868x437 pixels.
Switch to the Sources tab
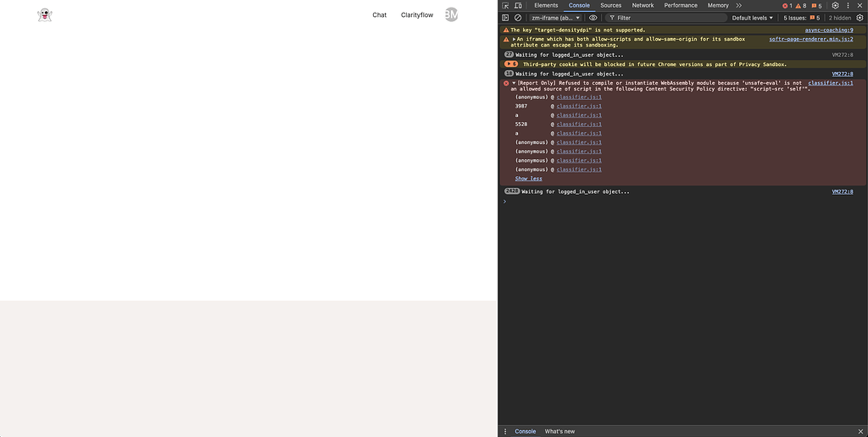click(x=610, y=6)
